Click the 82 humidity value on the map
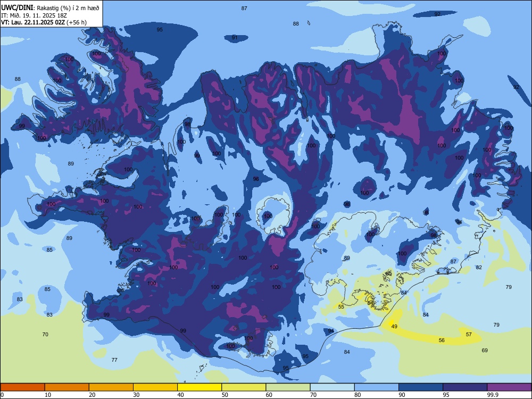The width and height of the screenshot is (532, 399). pos(479,268)
